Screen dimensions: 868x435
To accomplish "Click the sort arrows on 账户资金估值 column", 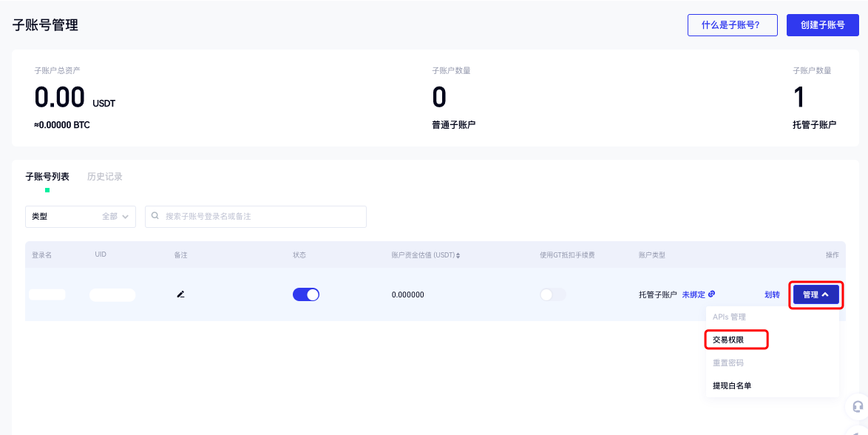I will (458, 255).
